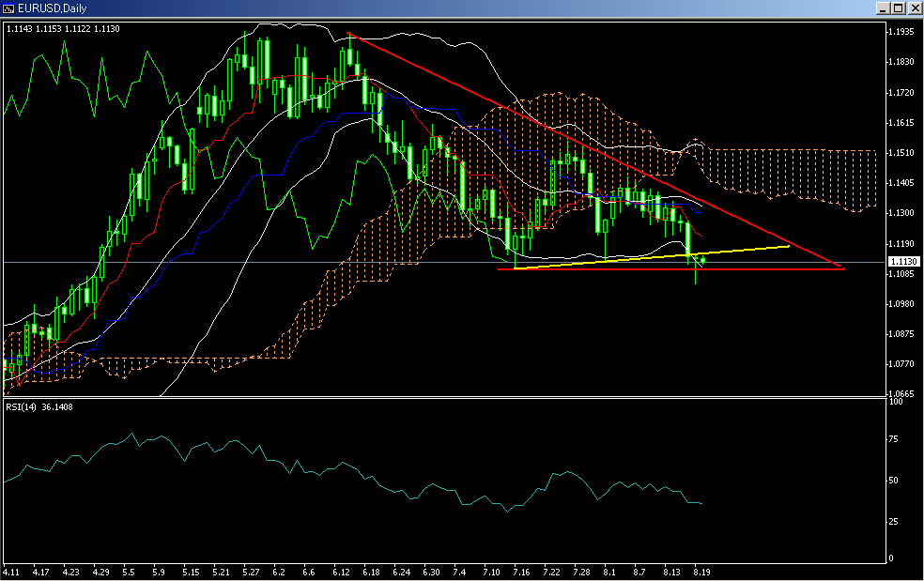
Task: Click the RSI(14) 36.1408 indicator label
Action: [39, 407]
